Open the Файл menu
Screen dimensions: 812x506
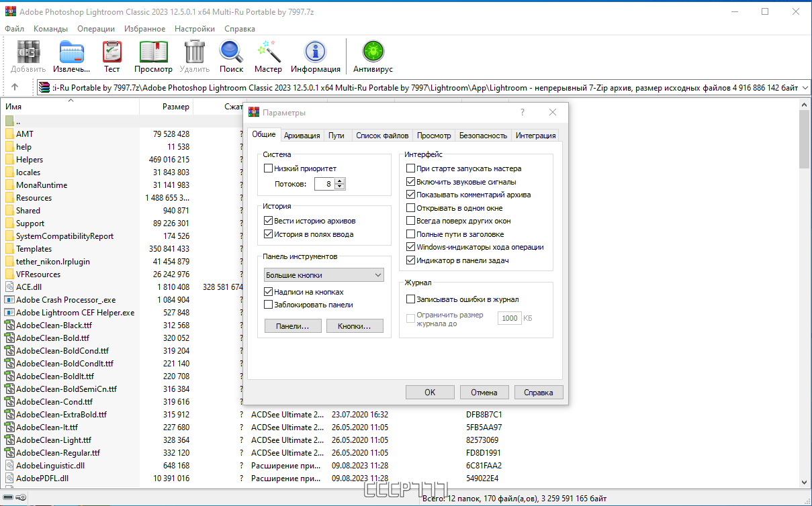[14, 29]
